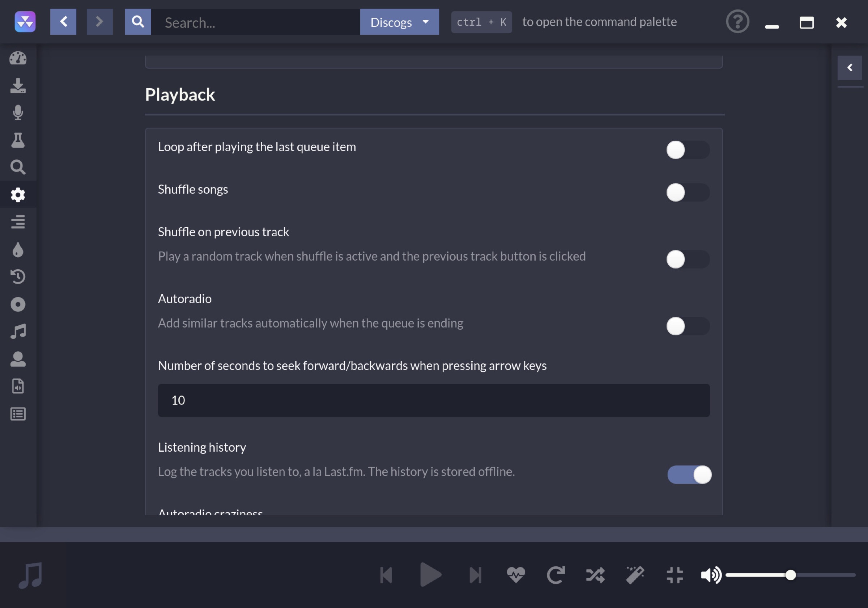This screenshot has width=868, height=608.
Task: Open the Downloads sidebar icon
Action: pyautogui.click(x=18, y=85)
